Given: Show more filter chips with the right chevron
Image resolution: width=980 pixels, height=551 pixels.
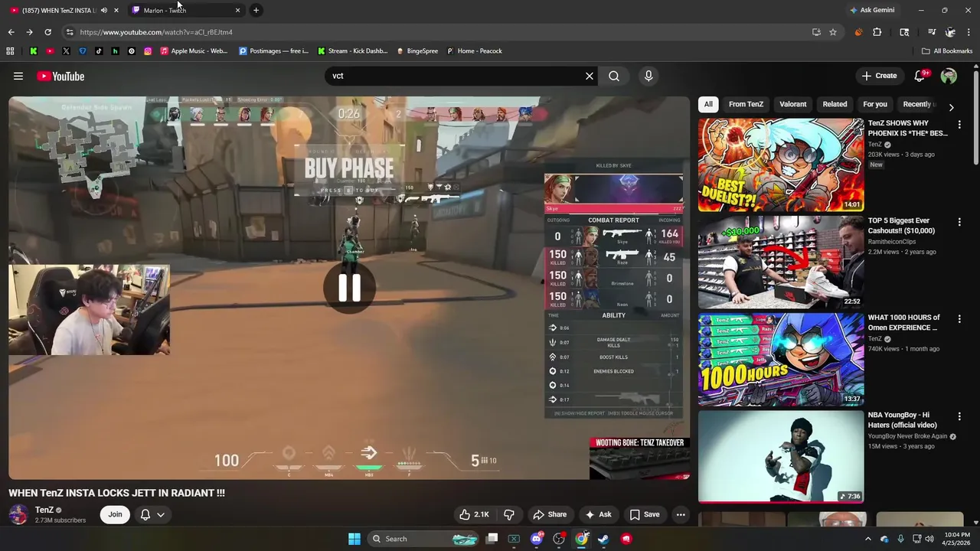Looking at the screenshot, I should pos(951,107).
